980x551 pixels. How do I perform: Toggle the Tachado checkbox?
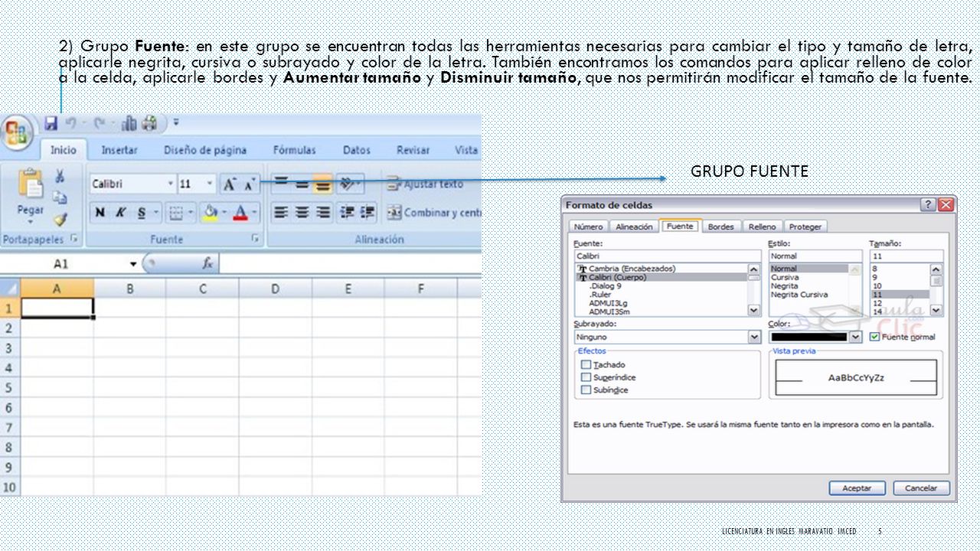click(x=586, y=365)
